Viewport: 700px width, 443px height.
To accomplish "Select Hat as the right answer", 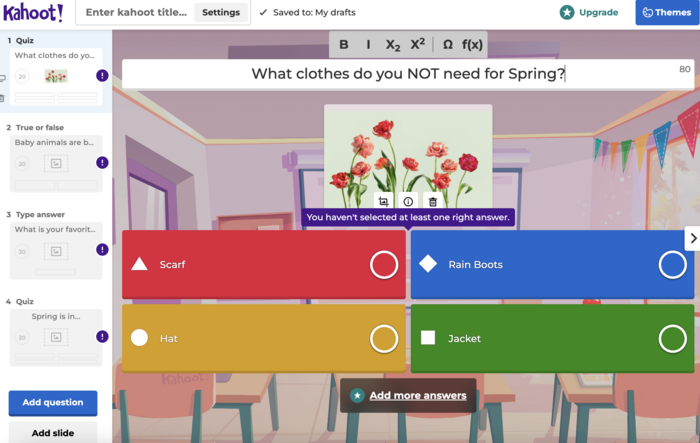I will 384,339.
